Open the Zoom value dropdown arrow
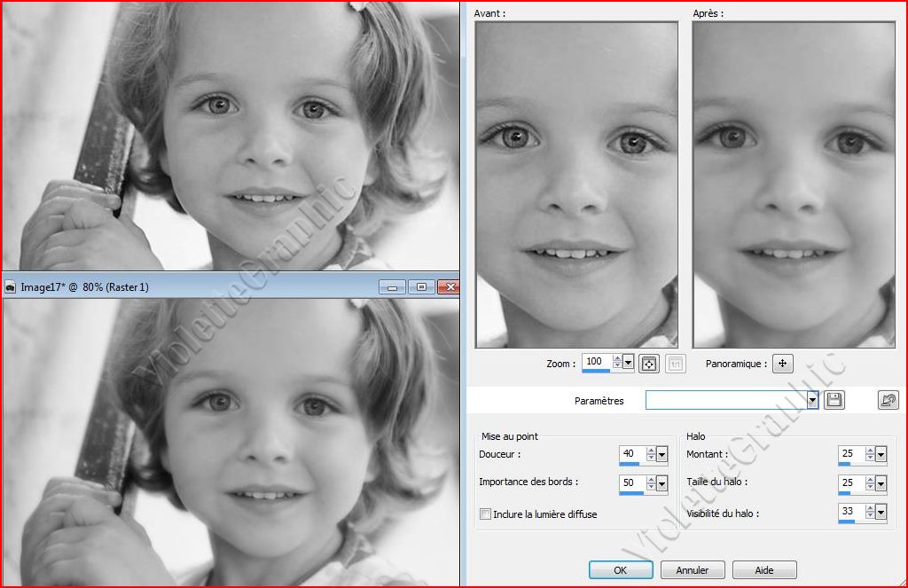 629,362
